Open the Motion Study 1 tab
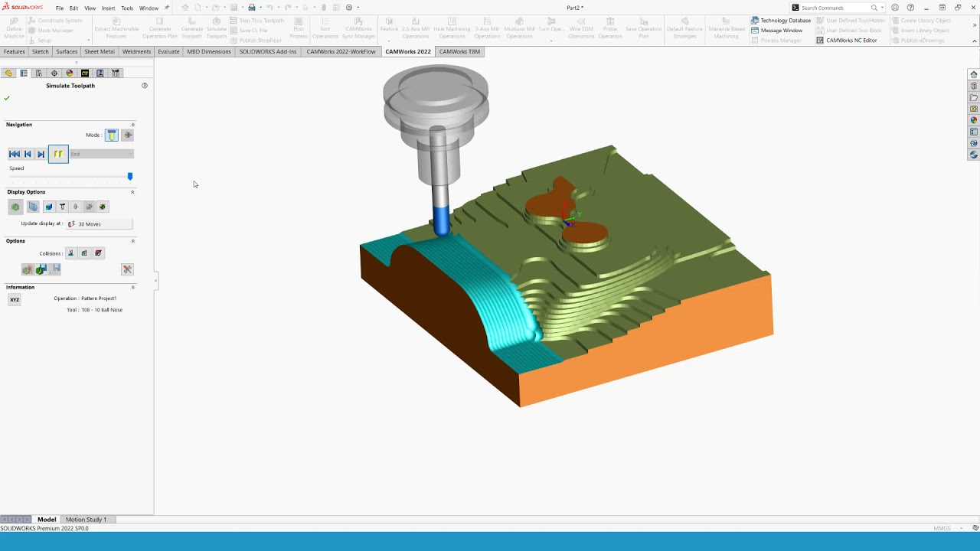Viewport: 980px width, 551px height. 86,520
